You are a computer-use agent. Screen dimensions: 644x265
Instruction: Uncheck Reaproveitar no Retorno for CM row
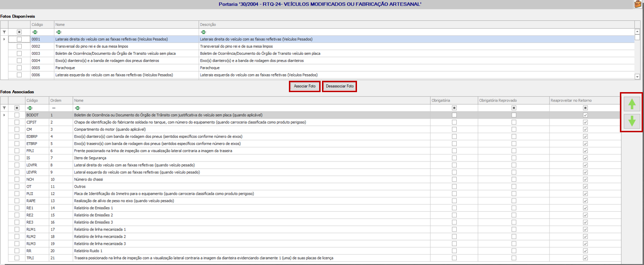585,129
